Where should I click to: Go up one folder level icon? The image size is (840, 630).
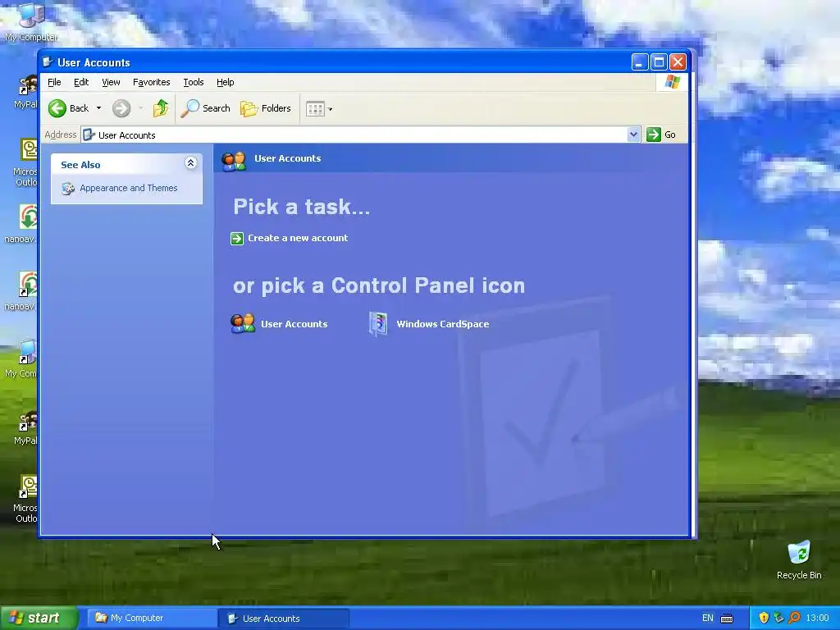(160, 108)
